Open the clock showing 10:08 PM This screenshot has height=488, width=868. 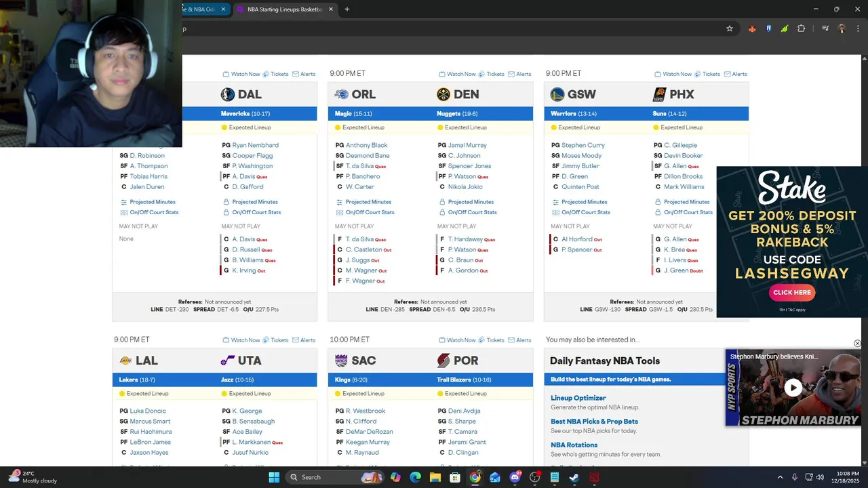click(846, 477)
